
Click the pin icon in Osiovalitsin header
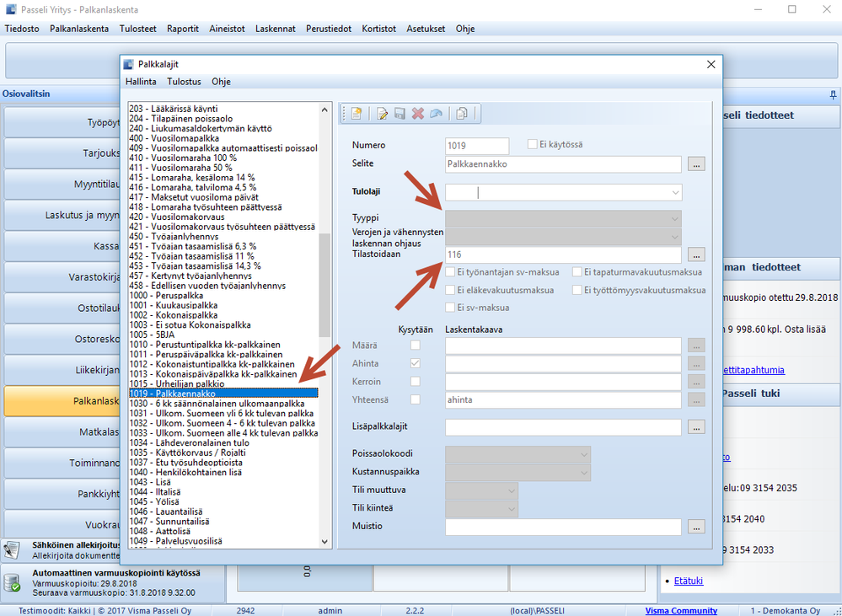pyautogui.click(x=833, y=94)
